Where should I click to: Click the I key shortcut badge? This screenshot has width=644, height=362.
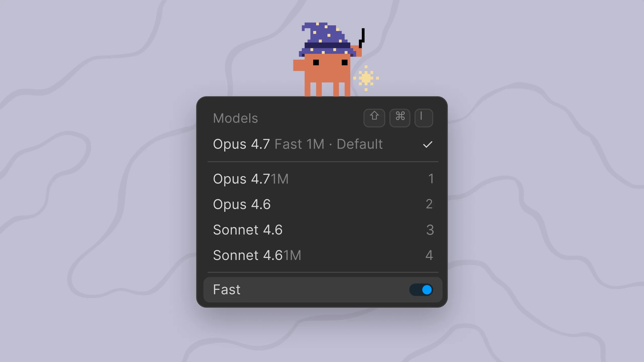pyautogui.click(x=424, y=118)
